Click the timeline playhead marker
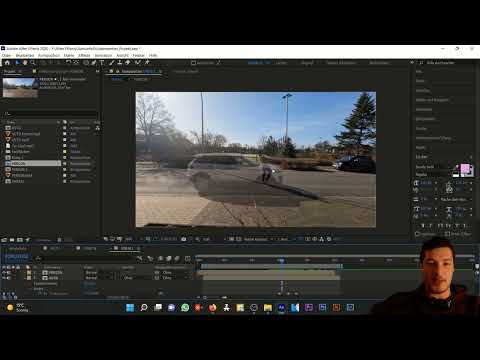480x360 pixels. [281, 260]
